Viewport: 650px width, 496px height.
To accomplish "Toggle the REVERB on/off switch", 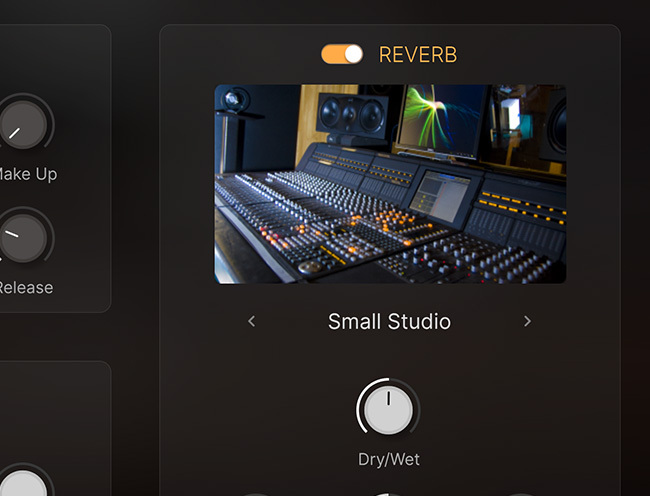I will tap(342, 54).
